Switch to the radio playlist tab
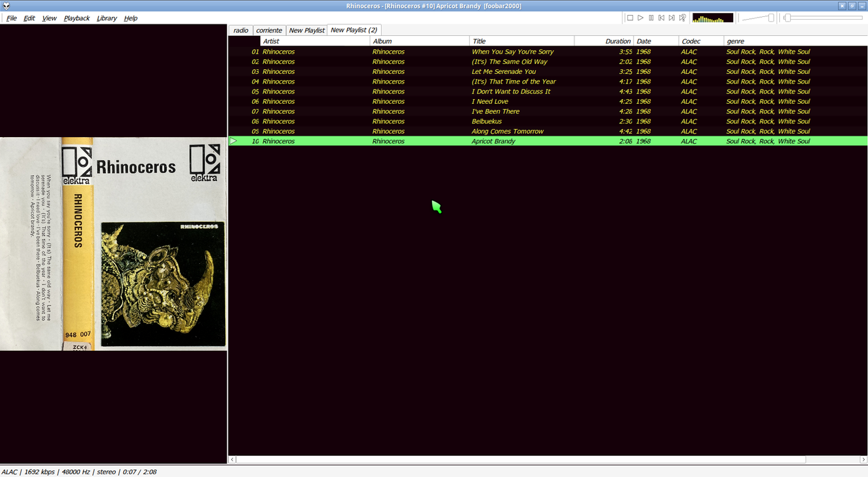The width and height of the screenshot is (868, 477). pos(241,31)
